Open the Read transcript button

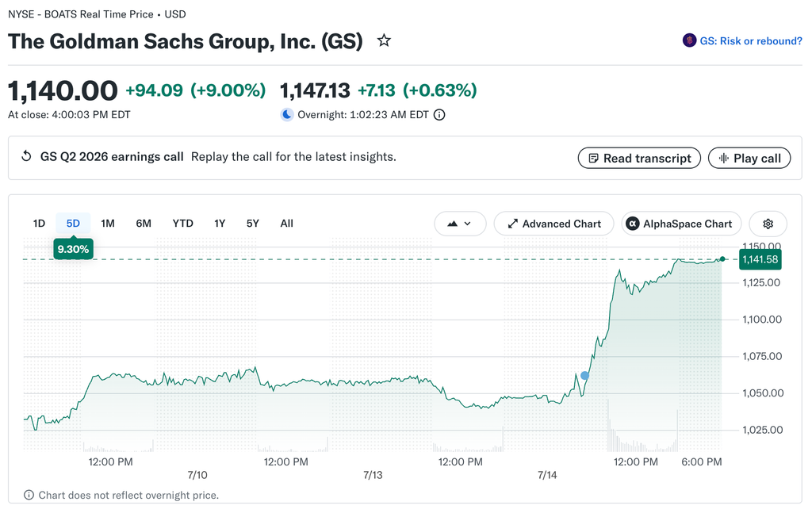(x=639, y=158)
